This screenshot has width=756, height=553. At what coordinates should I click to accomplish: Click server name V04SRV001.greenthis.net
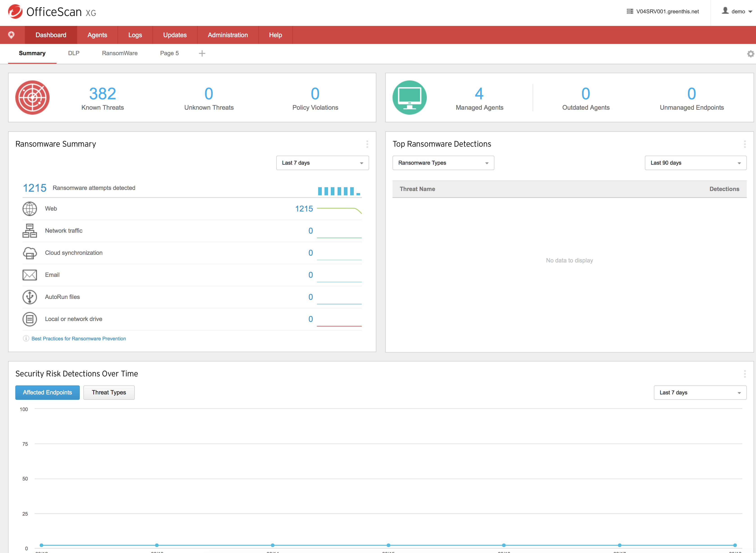tap(668, 11)
